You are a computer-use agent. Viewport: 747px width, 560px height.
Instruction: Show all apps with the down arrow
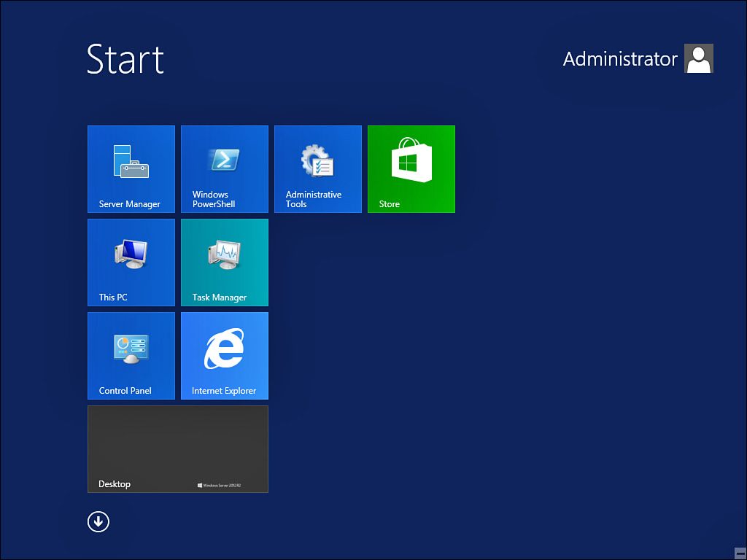tap(98, 521)
